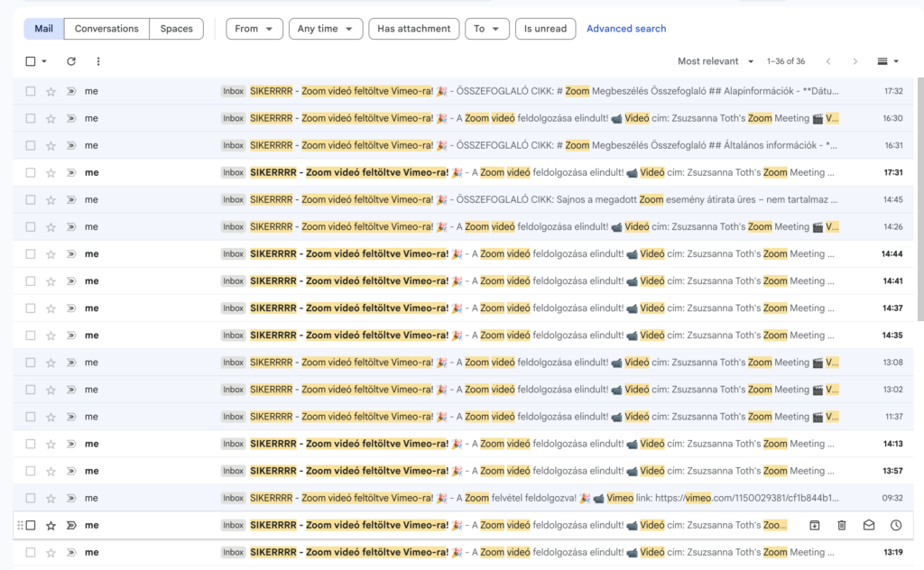Image resolution: width=924 pixels, height=570 pixels.
Task: Open the email received at 09:32
Action: click(x=541, y=497)
